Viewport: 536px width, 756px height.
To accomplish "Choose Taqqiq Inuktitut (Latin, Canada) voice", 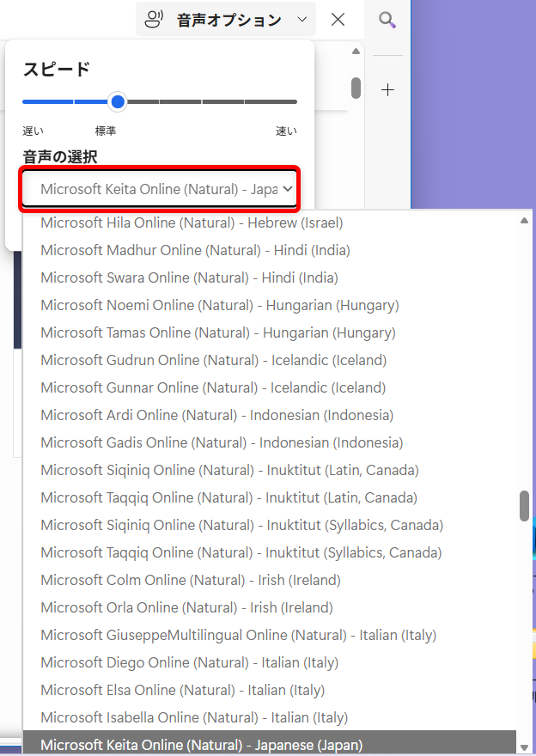I will (x=269, y=497).
